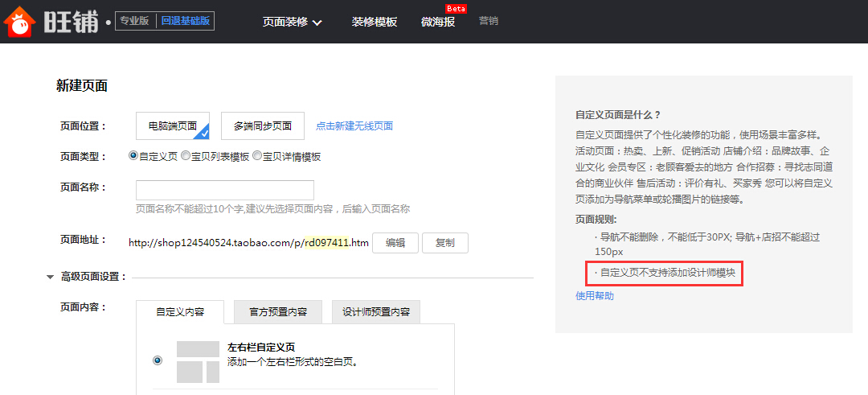This screenshot has width=868, height=395.
Task: Open 点击新建无线页面 link
Action: point(354,125)
